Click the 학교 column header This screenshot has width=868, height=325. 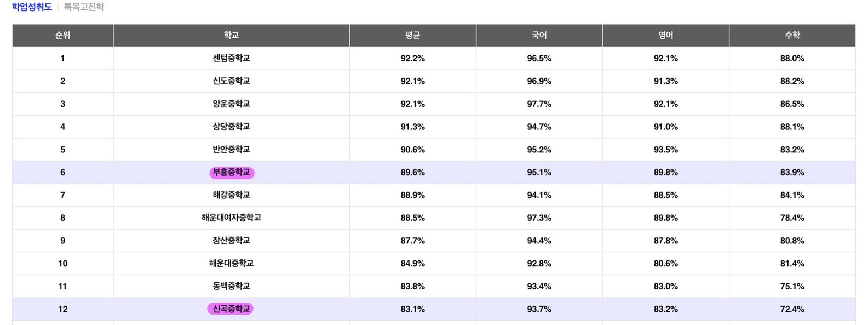231,35
